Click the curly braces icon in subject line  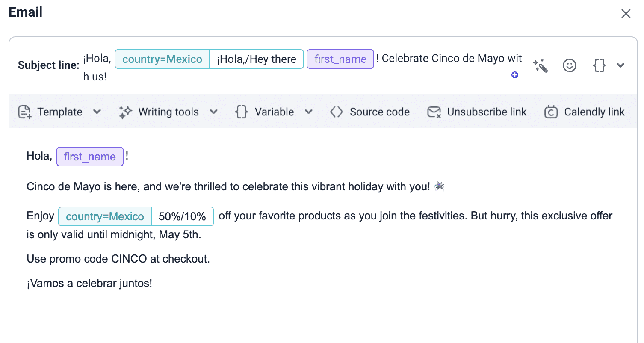coord(599,65)
